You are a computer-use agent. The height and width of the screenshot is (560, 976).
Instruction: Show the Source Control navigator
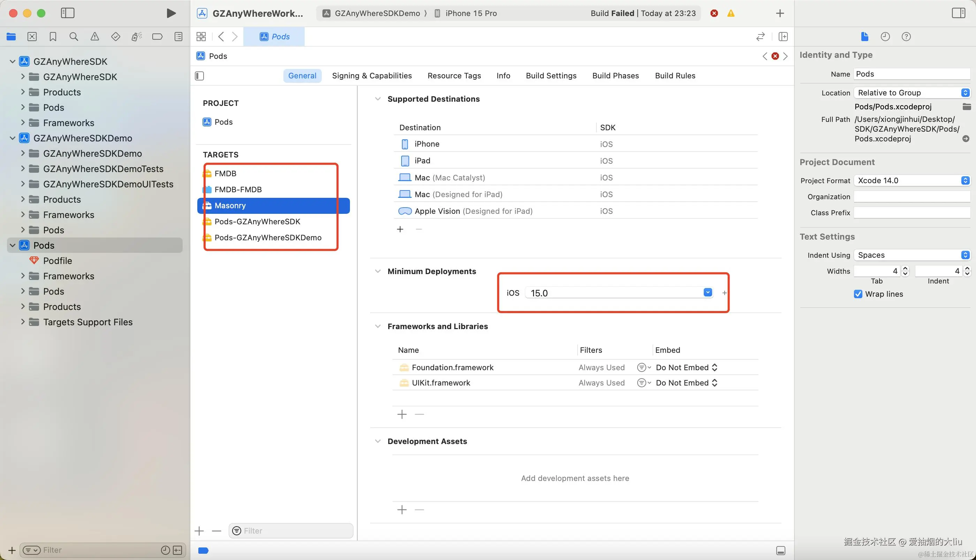click(32, 37)
